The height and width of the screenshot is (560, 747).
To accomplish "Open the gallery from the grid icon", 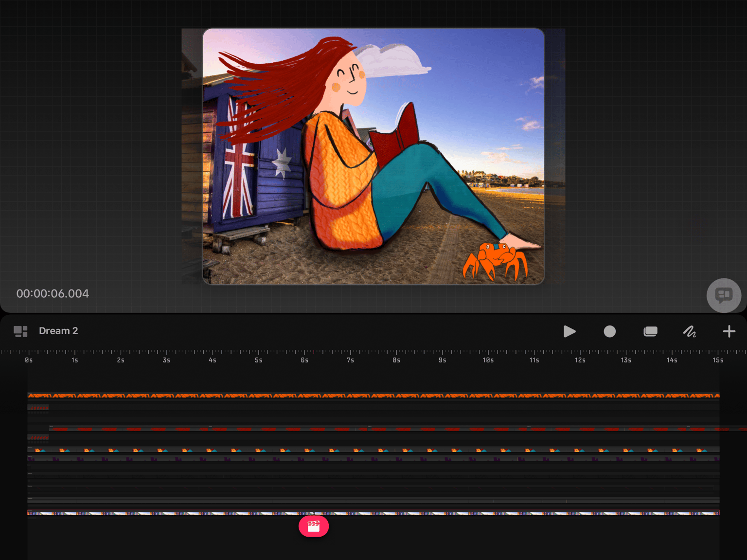I will click(x=20, y=331).
